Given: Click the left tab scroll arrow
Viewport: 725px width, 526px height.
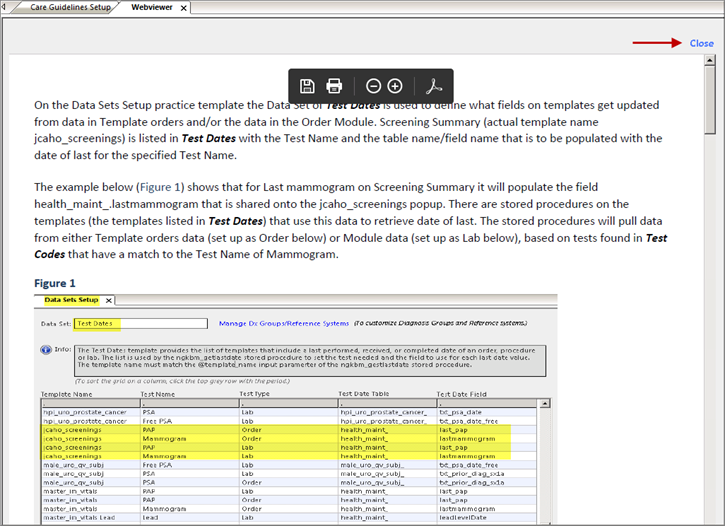Looking at the screenshot, I should point(4,7).
